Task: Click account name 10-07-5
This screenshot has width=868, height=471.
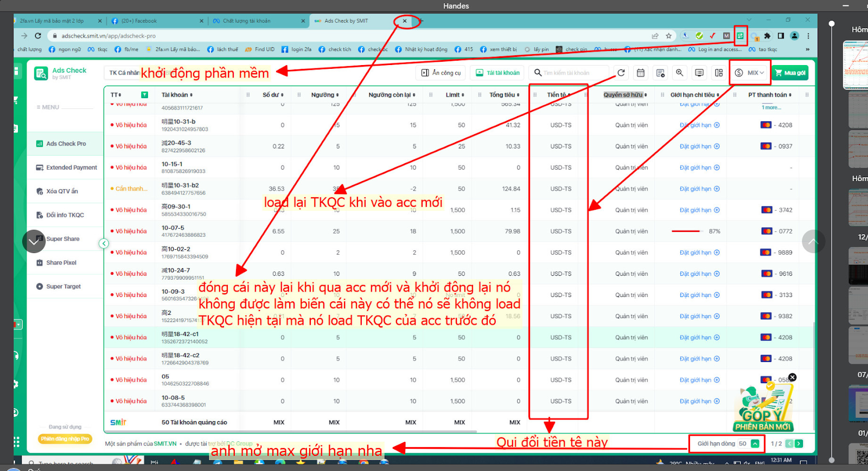Action: (173, 228)
